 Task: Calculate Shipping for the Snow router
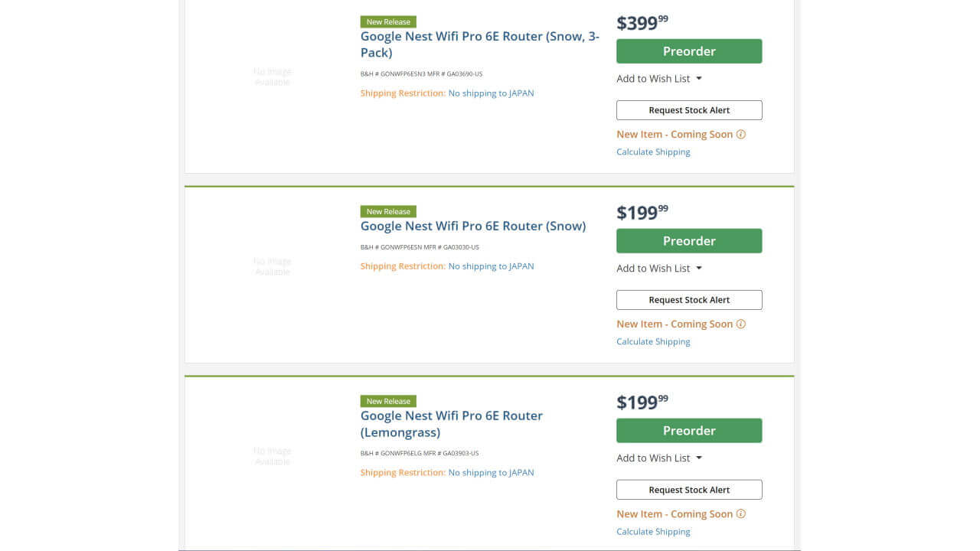pyautogui.click(x=653, y=342)
